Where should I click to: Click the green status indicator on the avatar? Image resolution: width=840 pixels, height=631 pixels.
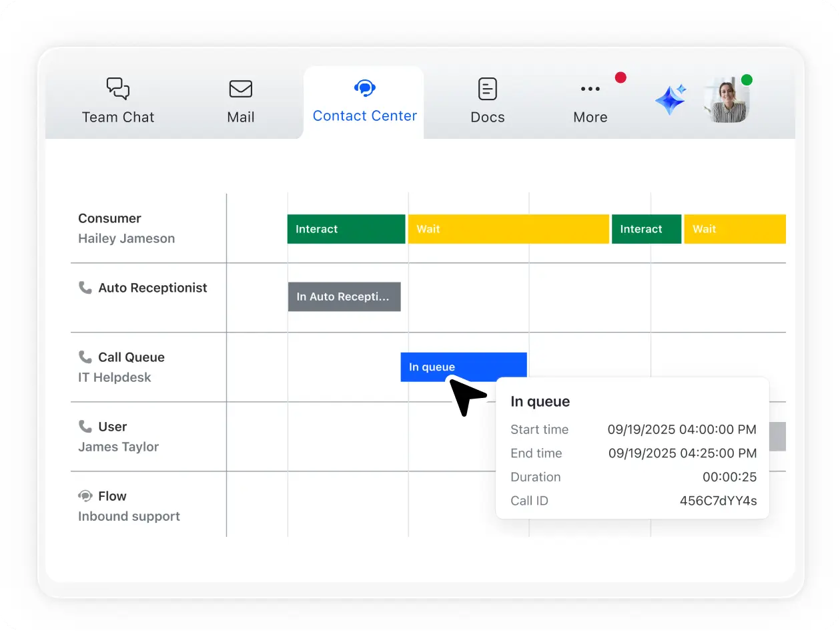click(x=747, y=79)
